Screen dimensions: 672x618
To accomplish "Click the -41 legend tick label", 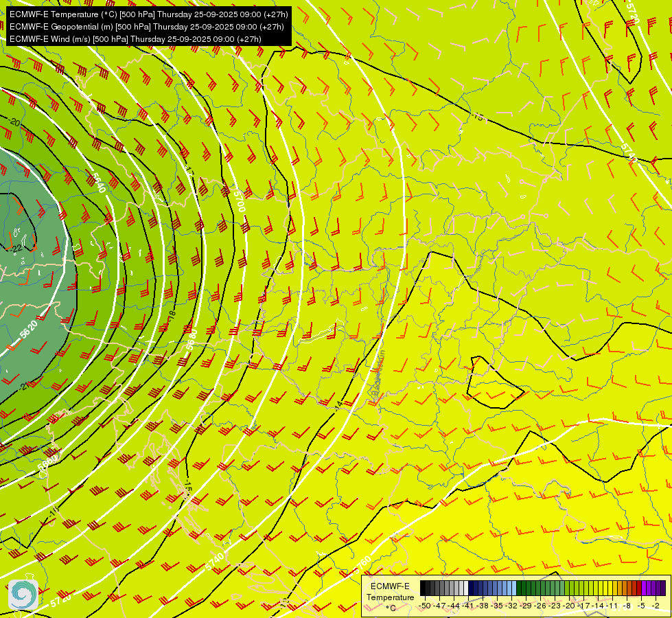I will (x=467, y=606).
